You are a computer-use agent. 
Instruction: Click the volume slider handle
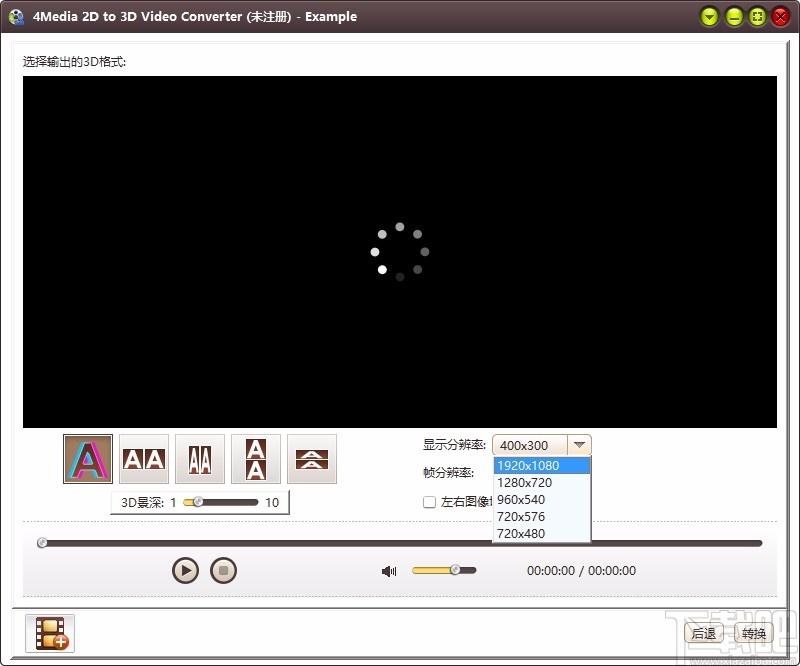tap(455, 570)
